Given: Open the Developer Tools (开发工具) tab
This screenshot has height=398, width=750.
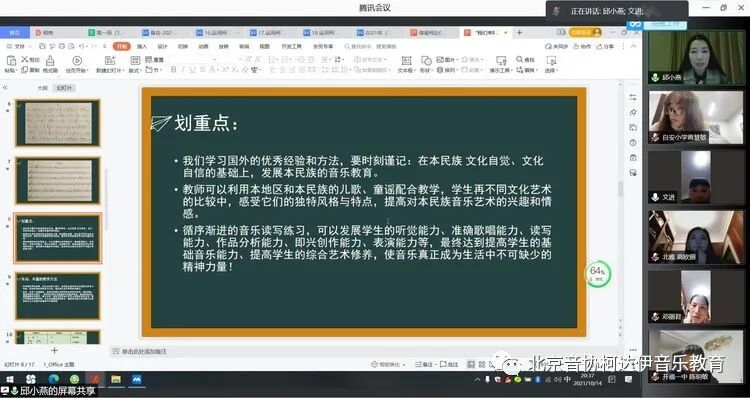Looking at the screenshot, I should pyautogui.click(x=292, y=46).
